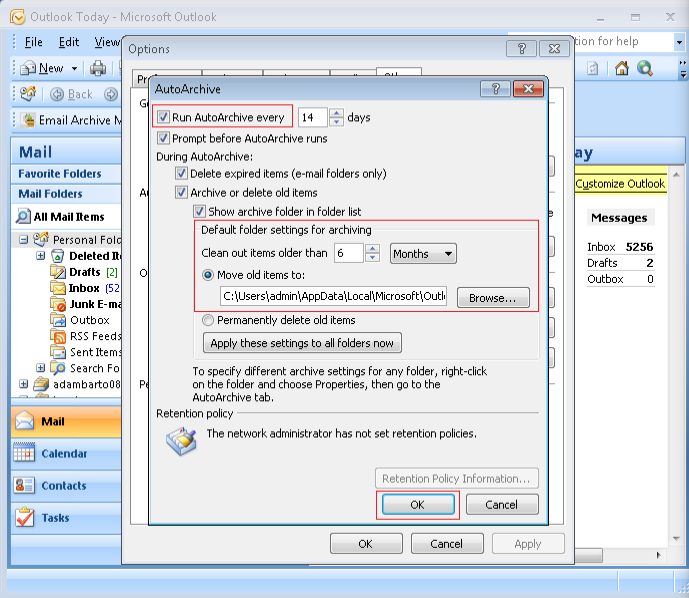The width and height of the screenshot is (689, 598).
Task: Open the View menu
Action: pos(107,42)
